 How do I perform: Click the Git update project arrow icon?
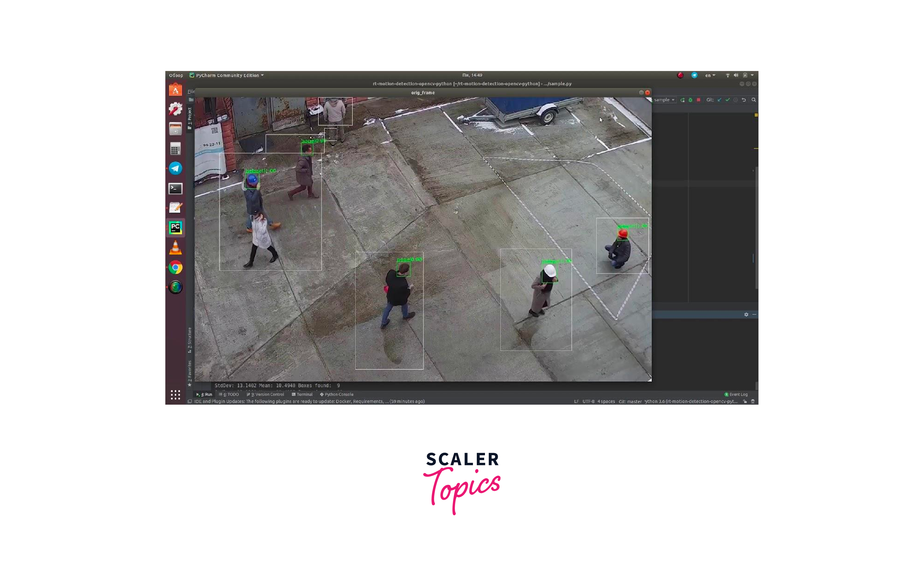click(719, 100)
